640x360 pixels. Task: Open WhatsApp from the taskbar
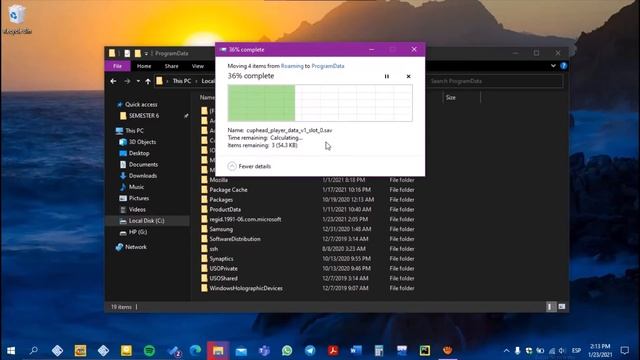tap(287, 350)
